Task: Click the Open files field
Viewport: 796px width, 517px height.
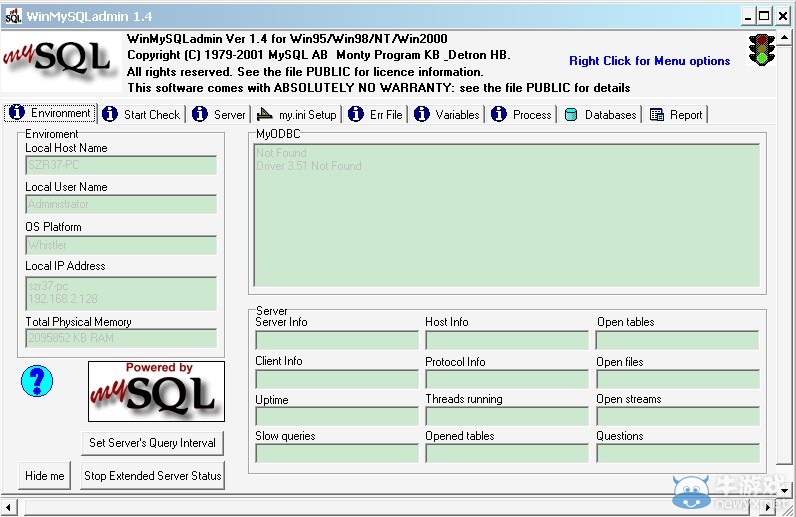Action: [x=678, y=379]
